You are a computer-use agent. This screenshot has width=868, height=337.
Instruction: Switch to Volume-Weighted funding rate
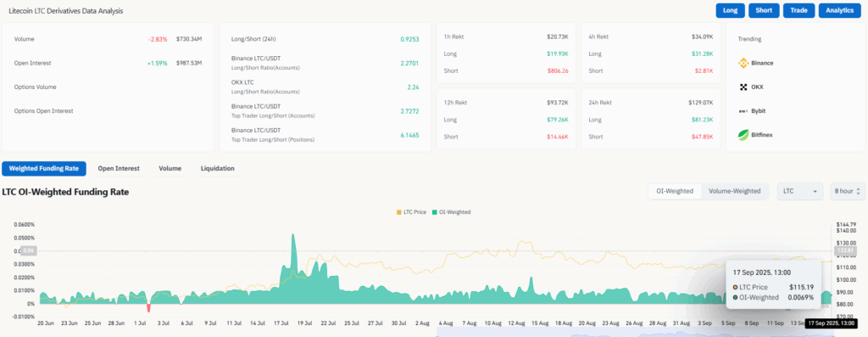pos(735,191)
